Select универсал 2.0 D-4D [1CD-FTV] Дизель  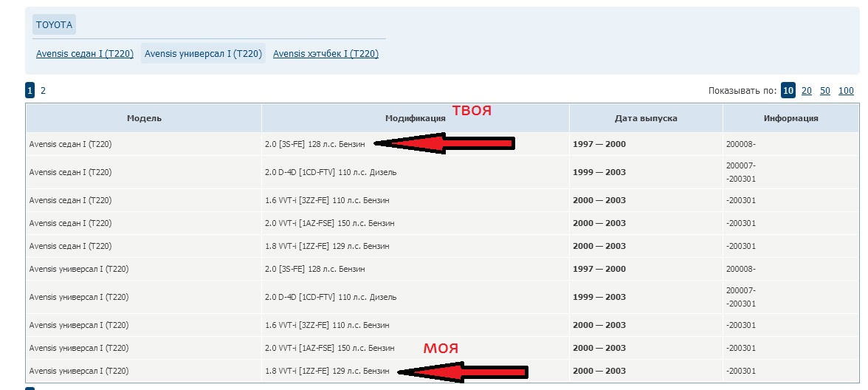331,297
